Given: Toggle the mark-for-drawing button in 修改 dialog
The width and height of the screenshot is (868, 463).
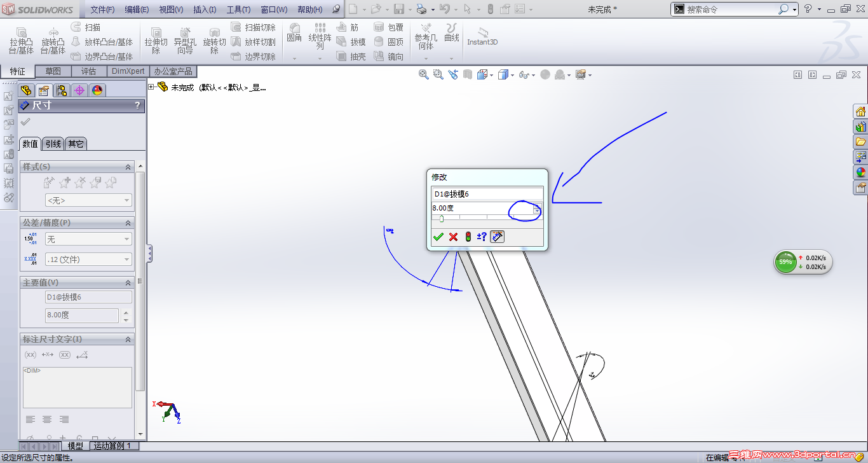Looking at the screenshot, I should coord(498,237).
